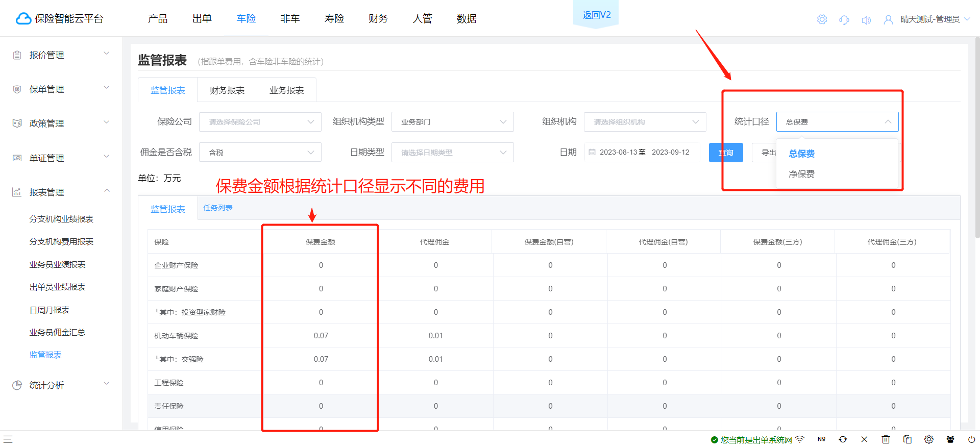Viewport: 980px width, 448px height.
Task: Go to the 寿险 top menu
Action: (x=334, y=19)
